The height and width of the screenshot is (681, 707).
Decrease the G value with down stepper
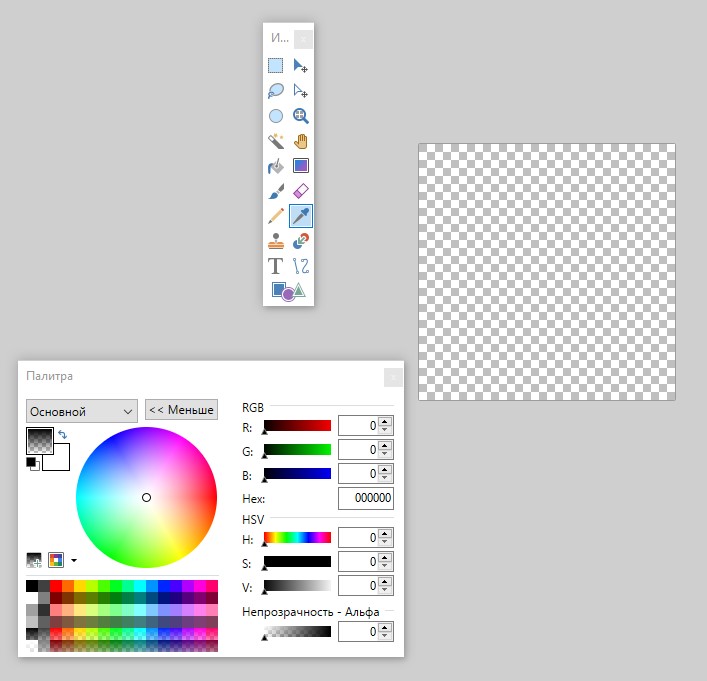pyautogui.click(x=385, y=454)
